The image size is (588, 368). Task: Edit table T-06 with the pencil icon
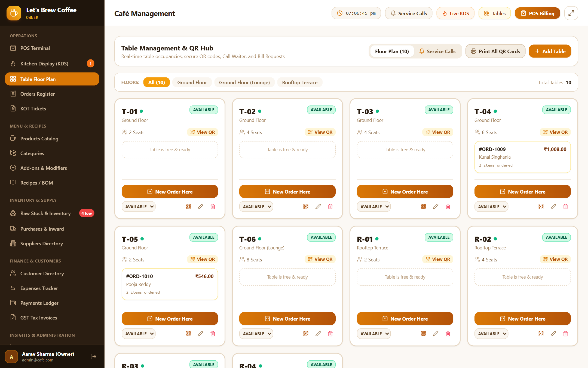click(x=318, y=334)
